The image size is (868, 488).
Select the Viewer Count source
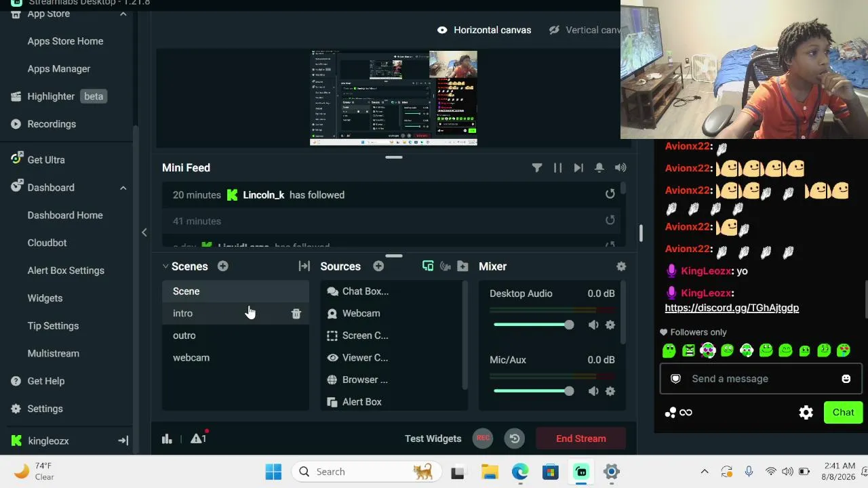391,358
